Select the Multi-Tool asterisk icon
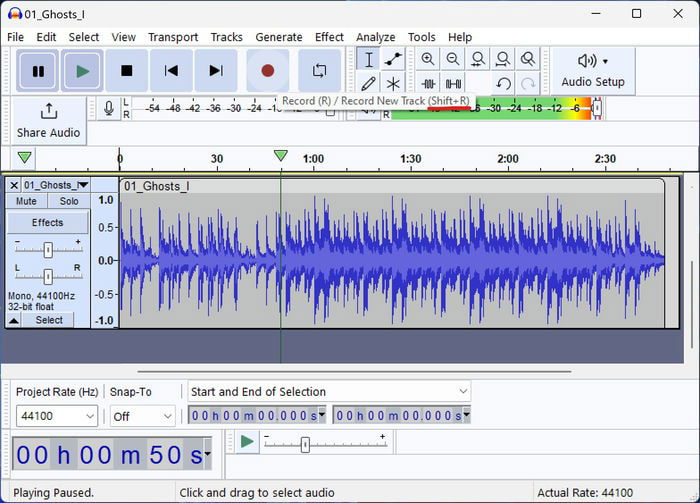This screenshot has height=503, width=700. click(x=393, y=83)
